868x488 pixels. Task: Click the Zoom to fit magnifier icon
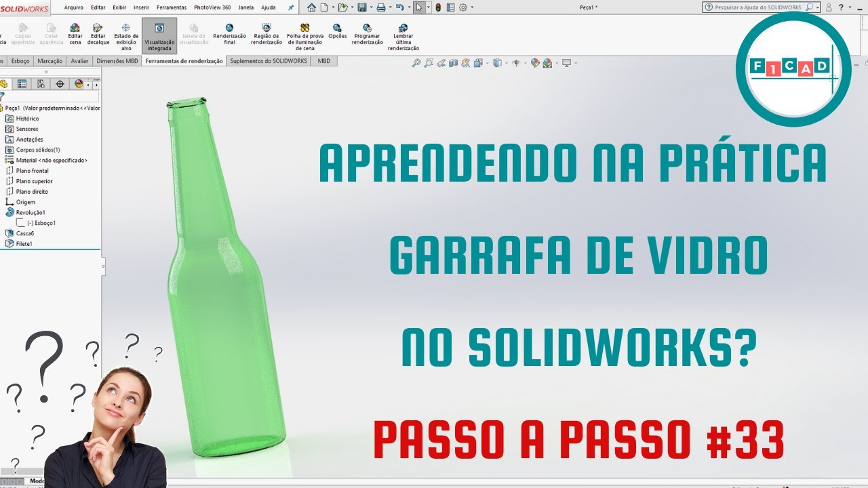pyautogui.click(x=416, y=63)
